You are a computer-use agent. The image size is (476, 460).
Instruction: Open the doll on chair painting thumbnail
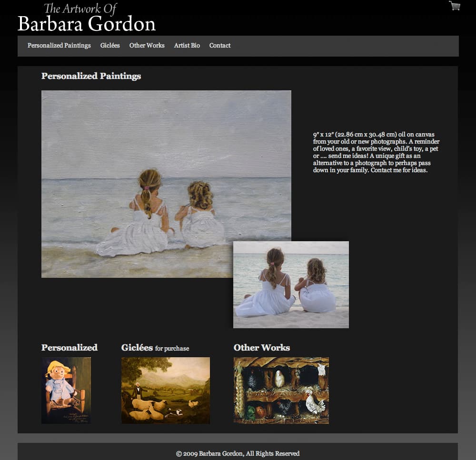[x=66, y=390]
